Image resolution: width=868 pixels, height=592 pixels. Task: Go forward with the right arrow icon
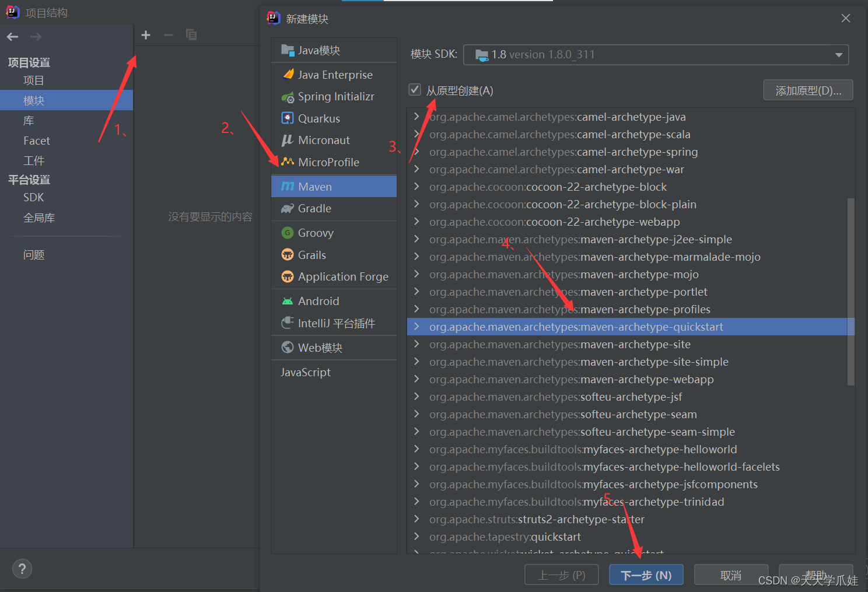click(36, 37)
